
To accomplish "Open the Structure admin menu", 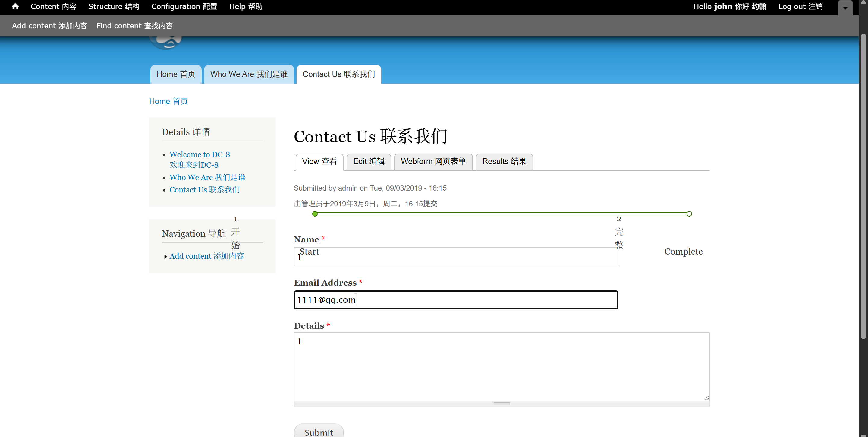I will coord(114,6).
